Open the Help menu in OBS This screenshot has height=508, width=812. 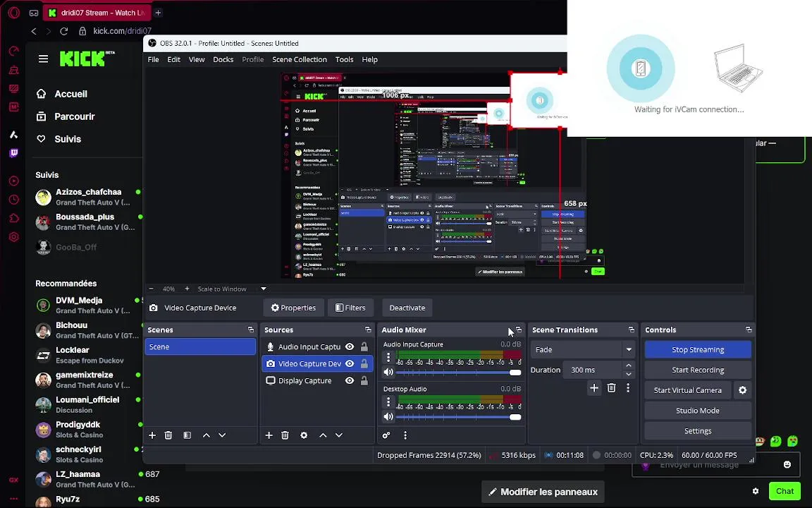coord(370,59)
